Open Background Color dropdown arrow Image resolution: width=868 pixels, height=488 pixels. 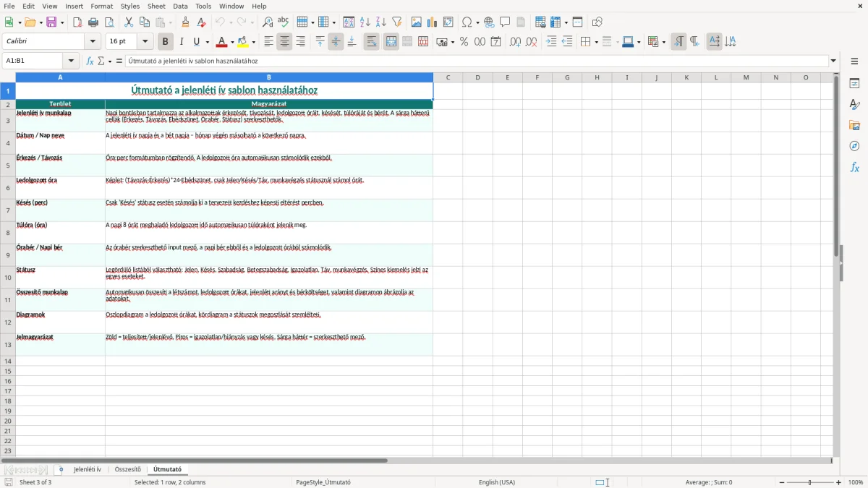coord(254,42)
